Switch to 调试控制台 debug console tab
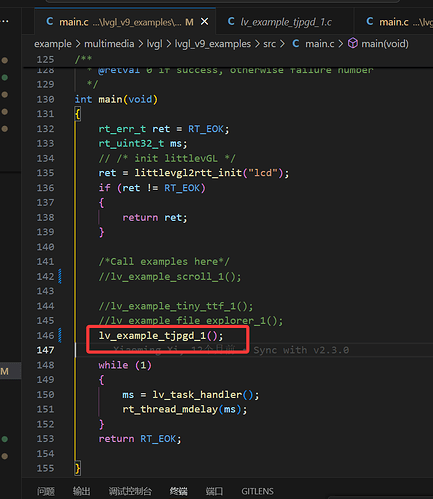Image resolution: width=433 pixels, height=499 pixels. (130, 491)
